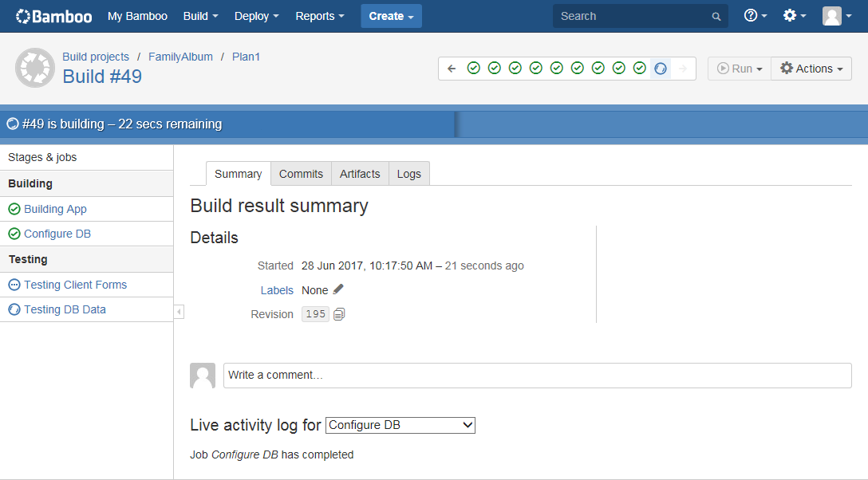Screen dimensions: 868x480
Task: Open the Live activity log job selector
Action: 400,425
